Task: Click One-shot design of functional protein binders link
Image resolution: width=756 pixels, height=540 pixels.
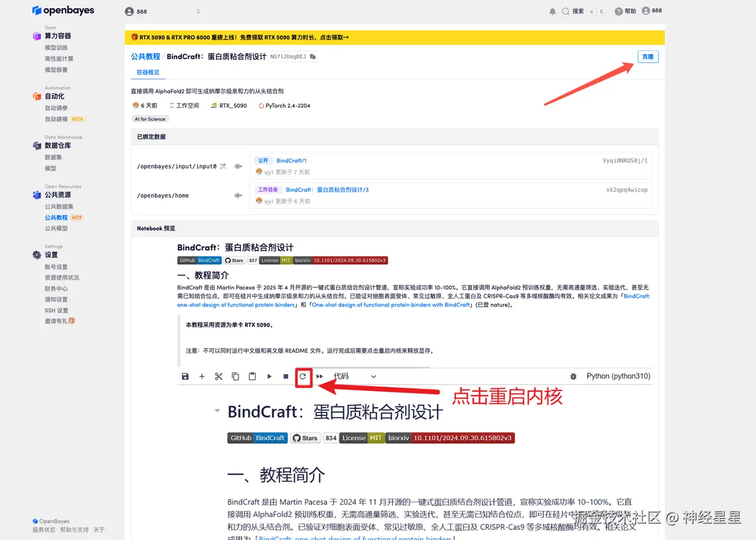Action: [x=391, y=305]
